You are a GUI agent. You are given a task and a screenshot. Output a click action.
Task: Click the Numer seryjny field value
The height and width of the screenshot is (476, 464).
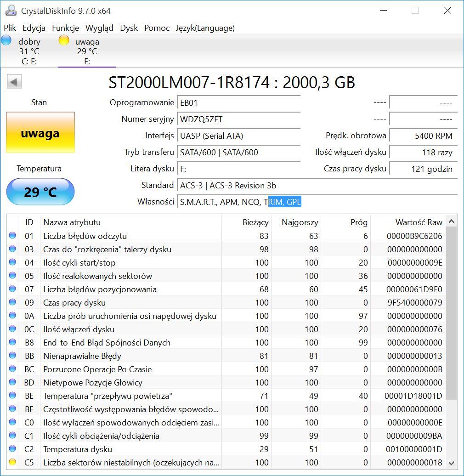click(239, 119)
